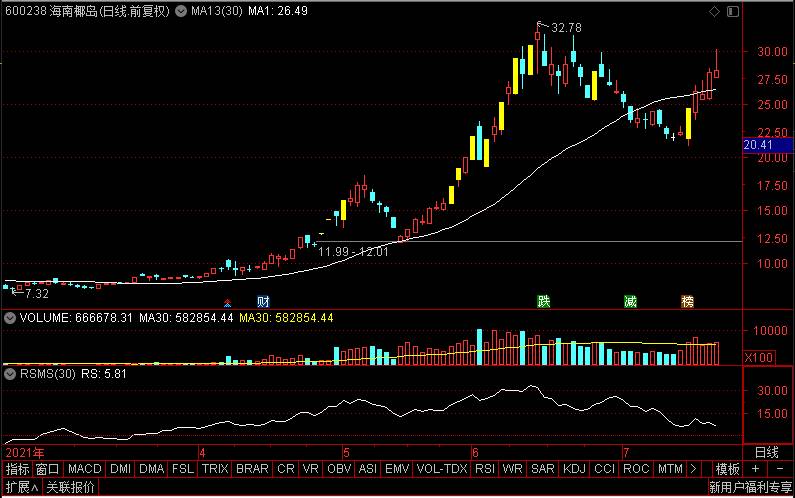Click month 6 on the time axis

(x=475, y=452)
